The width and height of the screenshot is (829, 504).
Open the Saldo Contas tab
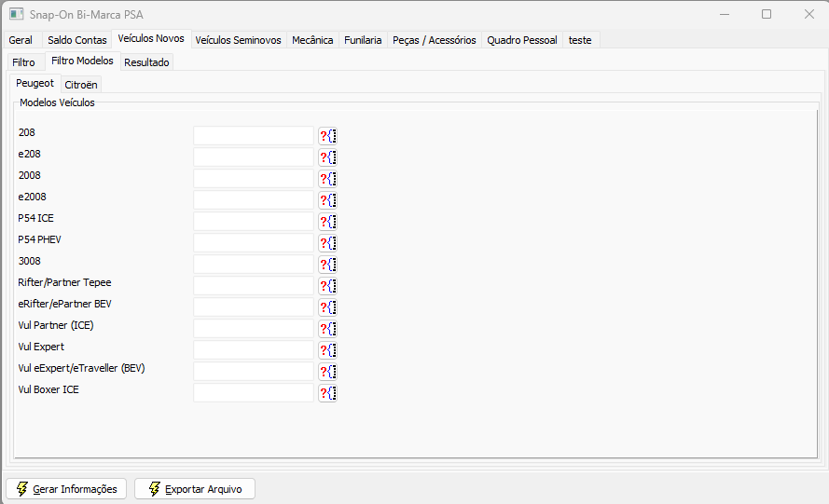pos(77,40)
